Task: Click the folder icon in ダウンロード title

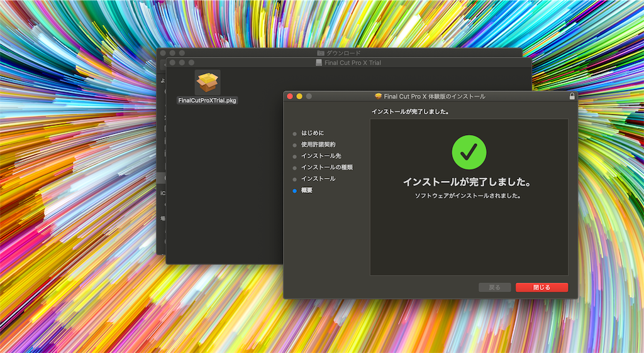Action: coord(321,53)
